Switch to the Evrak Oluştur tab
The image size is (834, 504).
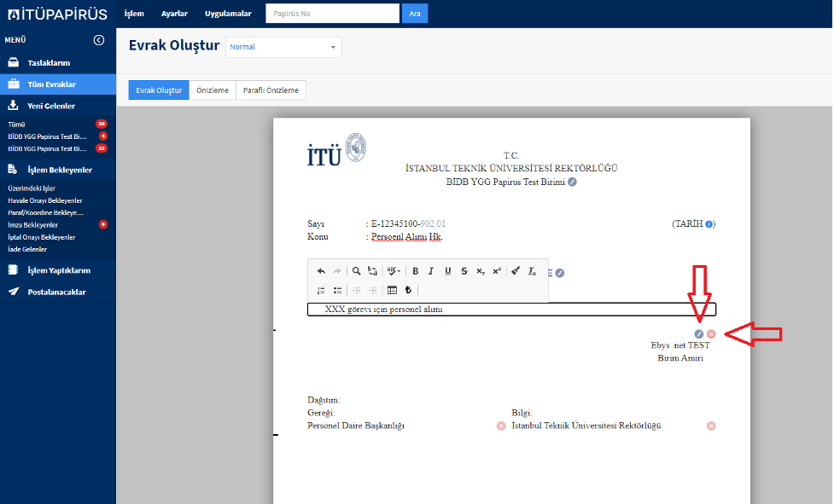tap(159, 90)
